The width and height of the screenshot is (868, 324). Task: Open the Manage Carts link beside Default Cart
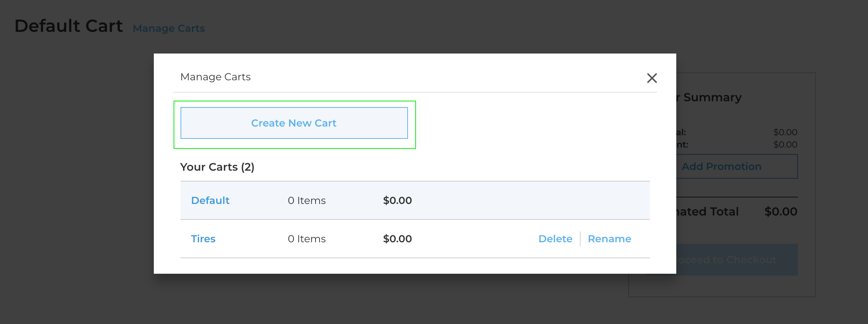coord(169,28)
